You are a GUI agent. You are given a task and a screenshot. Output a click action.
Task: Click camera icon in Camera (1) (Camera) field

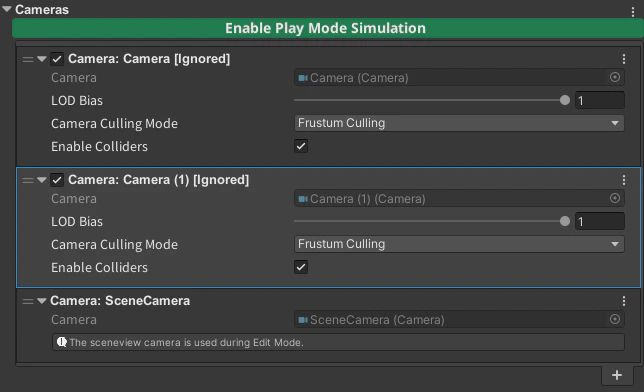click(x=303, y=199)
